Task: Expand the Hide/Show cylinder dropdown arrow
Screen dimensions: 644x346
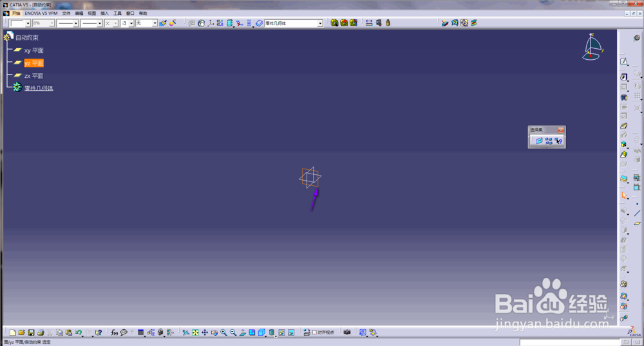Action: (x=275, y=336)
